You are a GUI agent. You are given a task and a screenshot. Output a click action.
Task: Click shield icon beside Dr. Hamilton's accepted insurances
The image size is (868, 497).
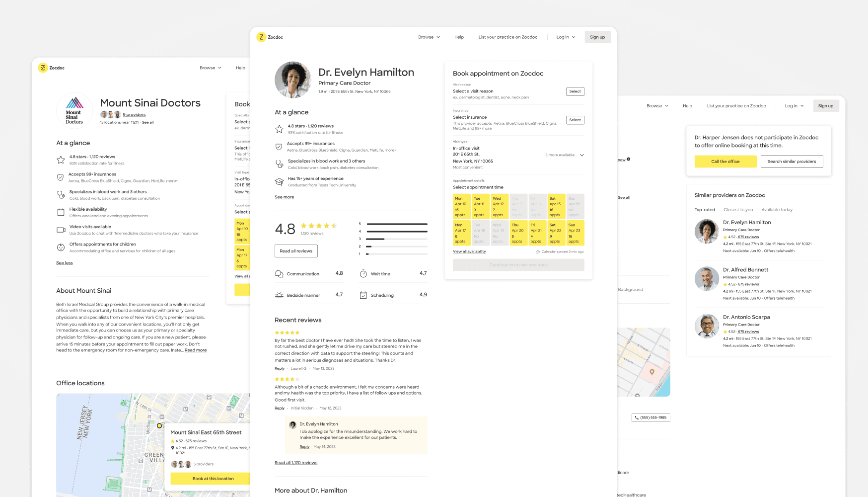(x=279, y=147)
